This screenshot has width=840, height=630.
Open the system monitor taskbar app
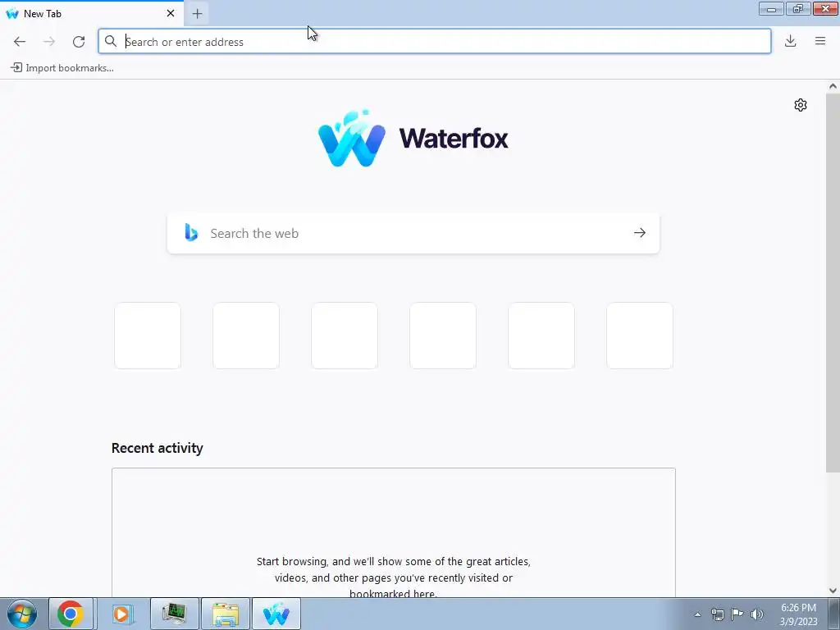click(x=175, y=614)
